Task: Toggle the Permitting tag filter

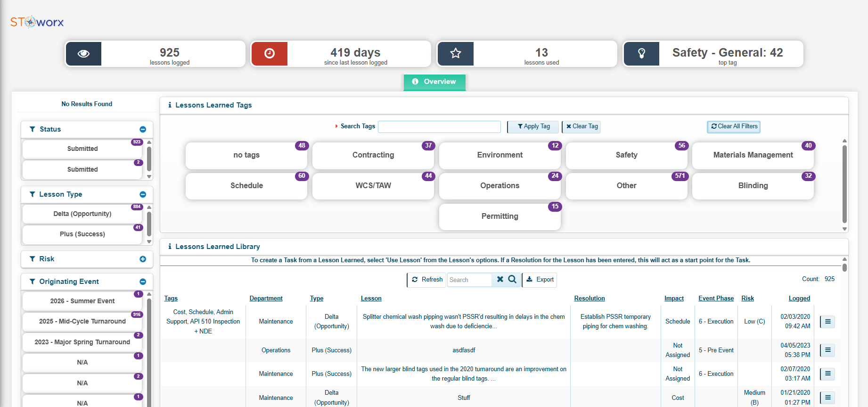Action: coord(500,216)
